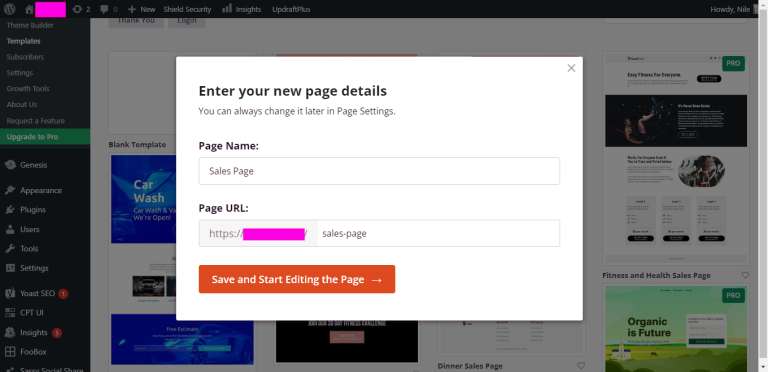
Task: Open the site home icon in admin bar
Action: pos(29,9)
